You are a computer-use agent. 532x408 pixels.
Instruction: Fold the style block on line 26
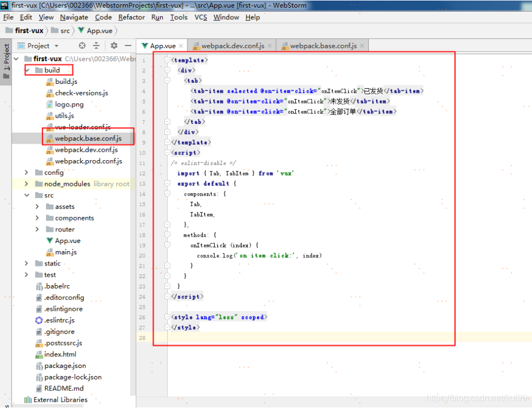167,317
